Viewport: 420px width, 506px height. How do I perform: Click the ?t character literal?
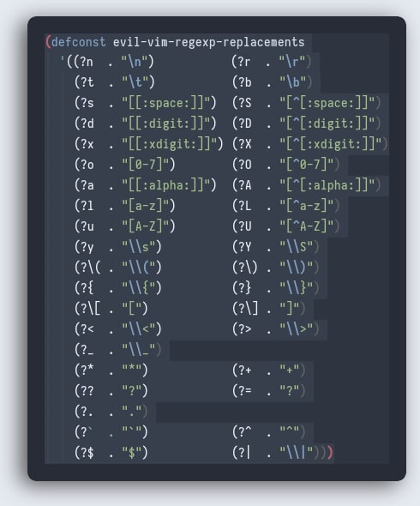[87, 82]
